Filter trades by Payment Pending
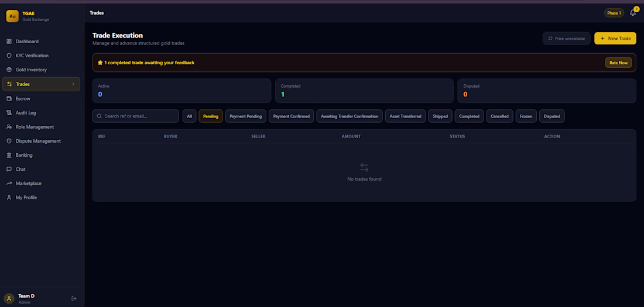 point(246,116)
